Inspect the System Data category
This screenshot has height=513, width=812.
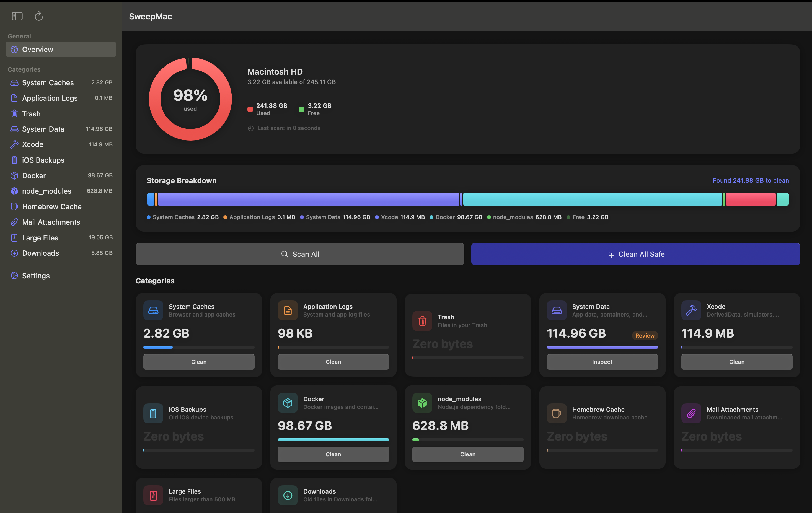tap(602, 362)
